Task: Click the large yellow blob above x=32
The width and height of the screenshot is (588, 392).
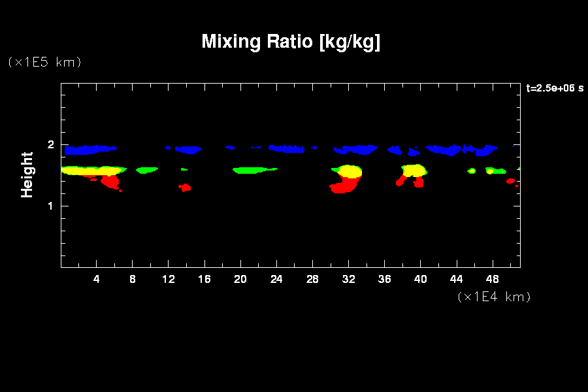Action: pyautogui.click(x=350, y=172)
